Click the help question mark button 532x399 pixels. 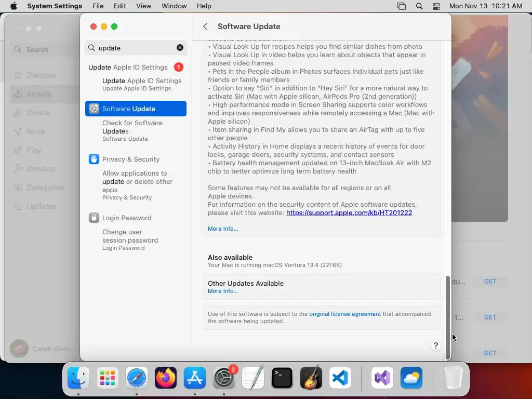436,345
